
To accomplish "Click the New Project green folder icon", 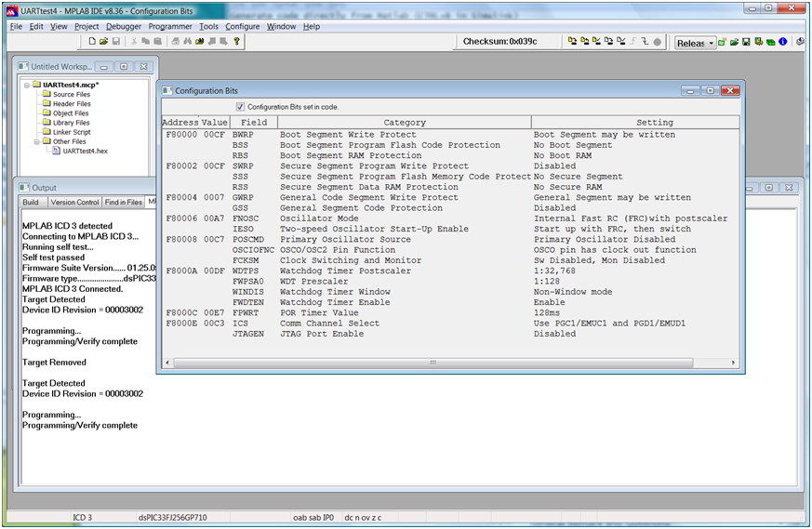I will (722, 42).
